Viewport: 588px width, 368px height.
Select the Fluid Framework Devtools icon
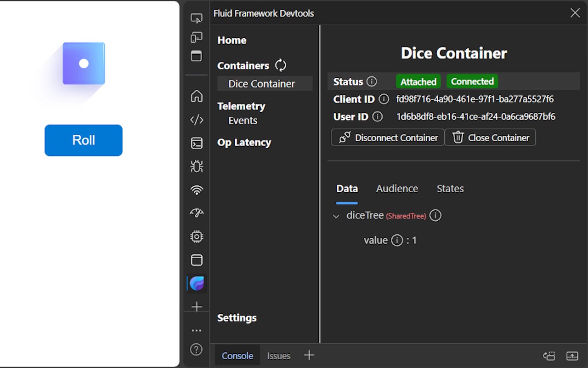click(197, 283)
